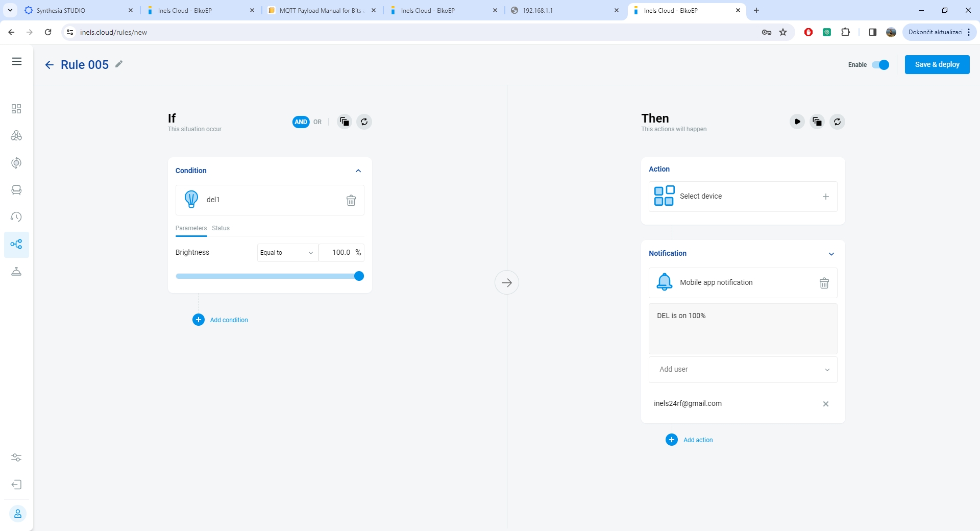This screenshot has width=980, height=531.
Task: Open the hamburger menu in sidebar
Action: 17,62
